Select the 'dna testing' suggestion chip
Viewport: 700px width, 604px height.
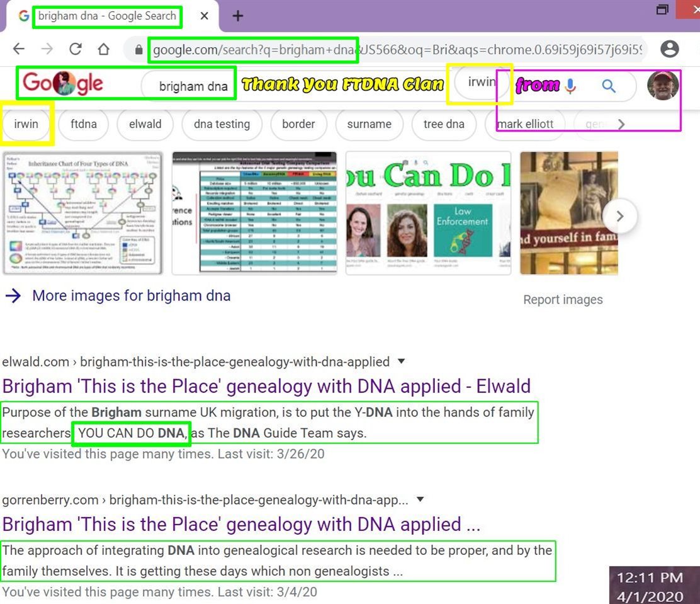pos(222,124)
